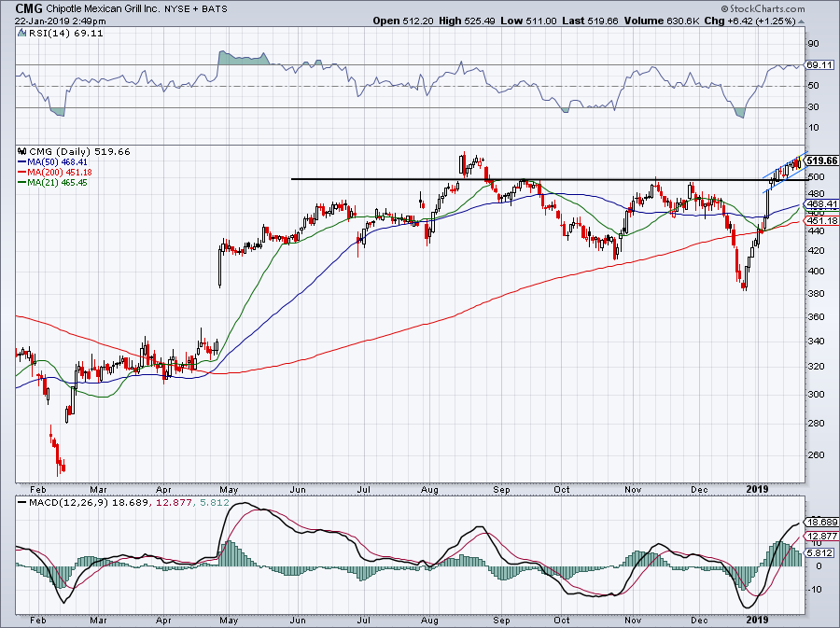
Task: Select the green MA(21) legend line marker
Action: pyautogui.click(x=22, y=183)
